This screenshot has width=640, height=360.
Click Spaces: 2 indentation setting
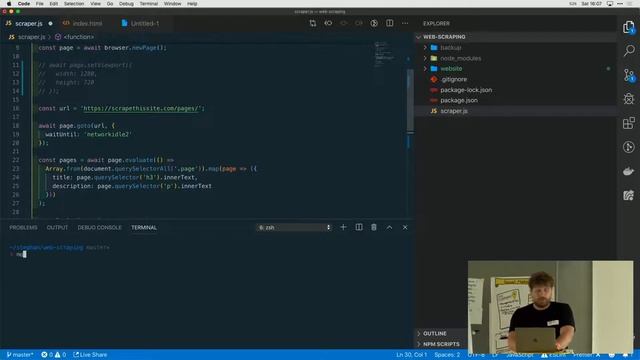point(447,355)
